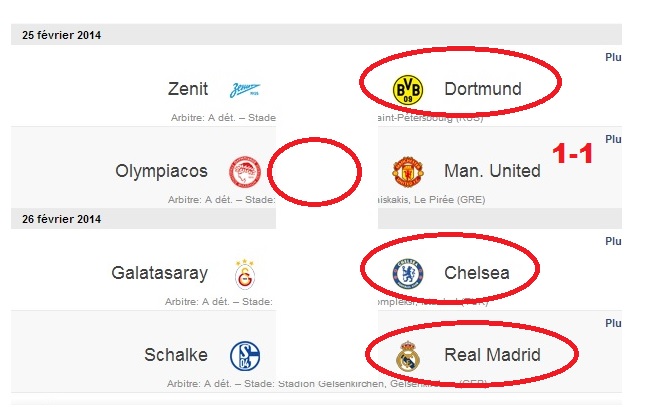Click the Zenit club logo
The image size is (666, 415).
245,90
